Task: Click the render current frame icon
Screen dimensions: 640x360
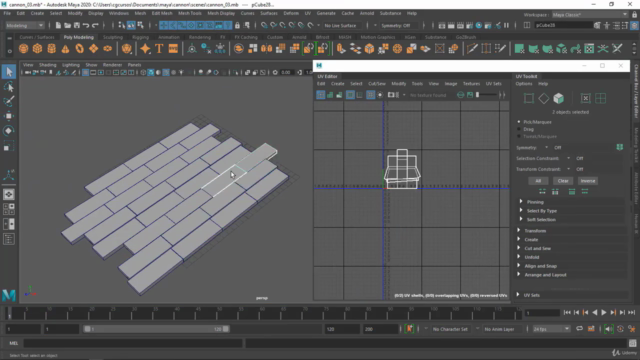Action: 451,25
